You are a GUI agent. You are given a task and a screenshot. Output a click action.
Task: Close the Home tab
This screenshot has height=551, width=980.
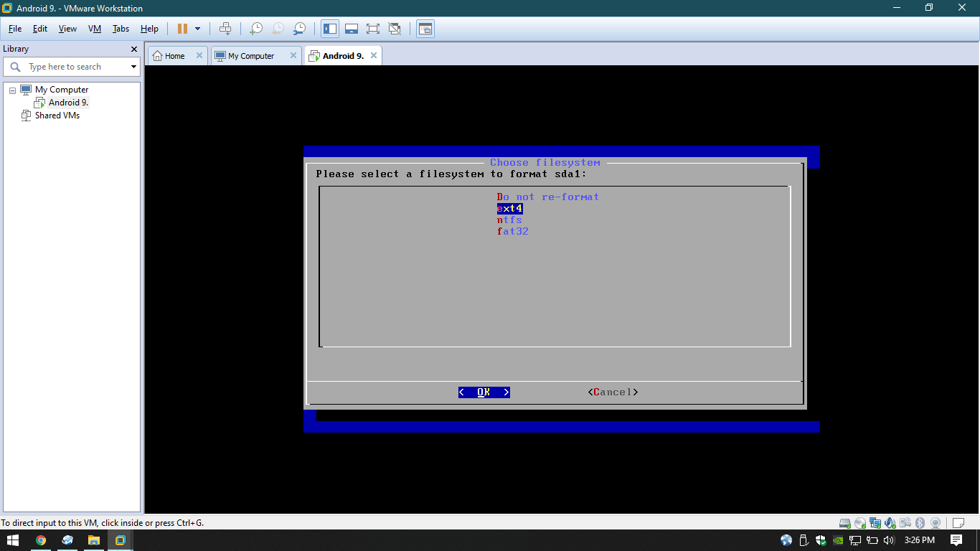click(199, 55)
